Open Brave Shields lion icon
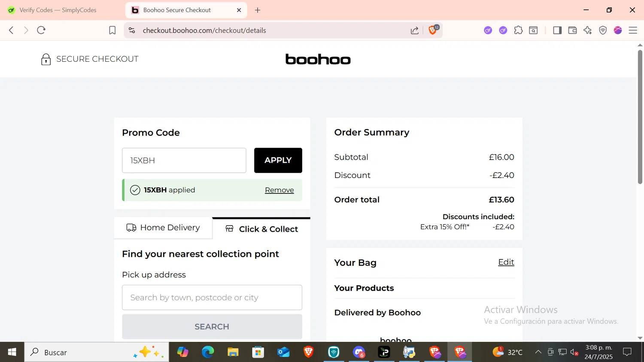 (x=433, y=30)
